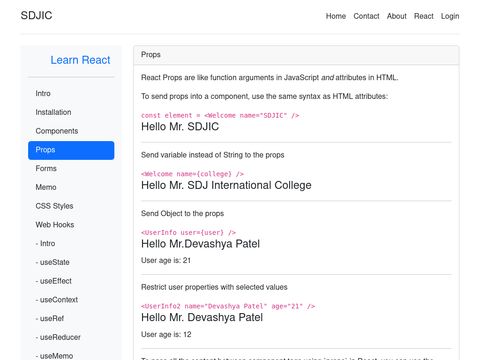The image size is (480, 360).
Task: Select Installation in the sidebar
Action: (x=71, y=112)
